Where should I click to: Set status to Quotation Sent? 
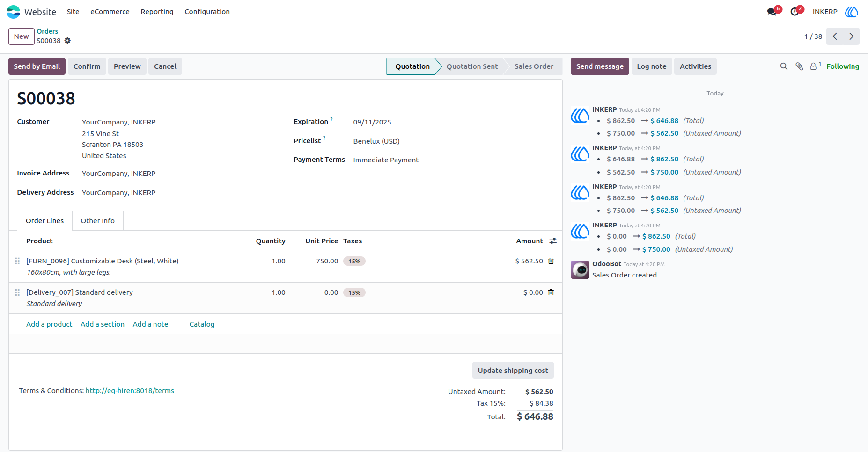[x=472, y=66]
